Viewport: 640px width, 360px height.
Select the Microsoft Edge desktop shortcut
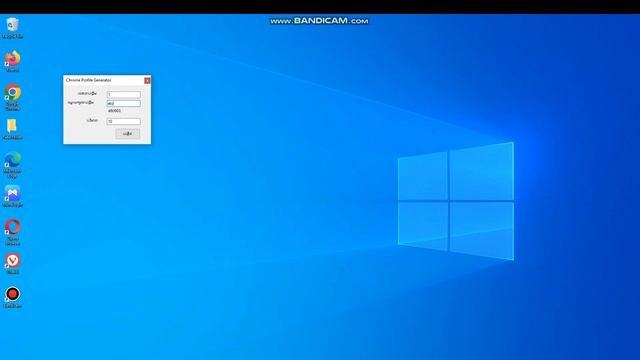point(13,165)
